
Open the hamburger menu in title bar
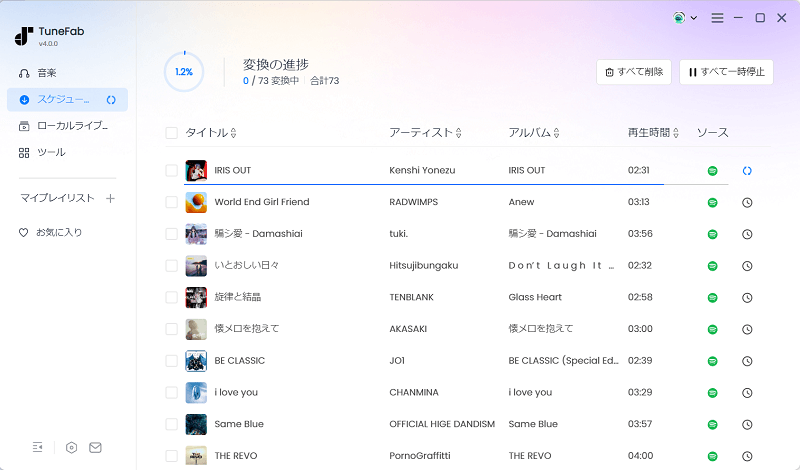pos(717,18)
